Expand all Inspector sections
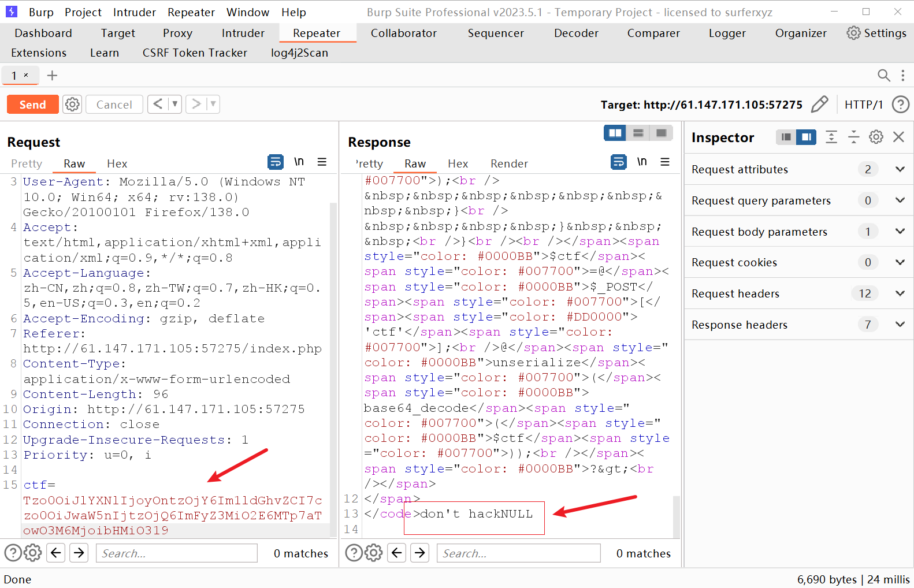Viewport: 914px width, 588px height. pyautogui.click(x=831, y=137)
